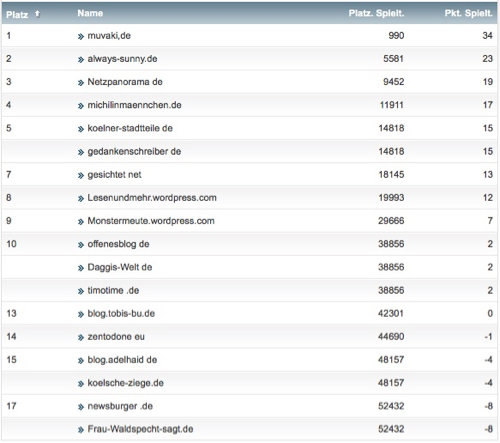Select the 17 points for michilinmaennchen.de

click(x=488, y=105)
